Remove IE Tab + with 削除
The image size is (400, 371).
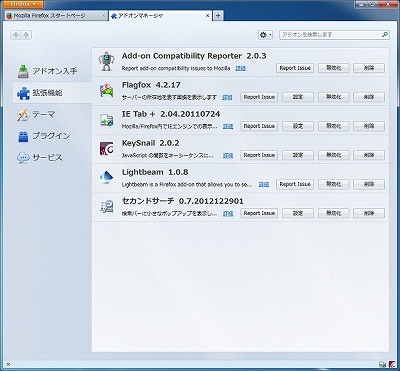pos(369,126)
